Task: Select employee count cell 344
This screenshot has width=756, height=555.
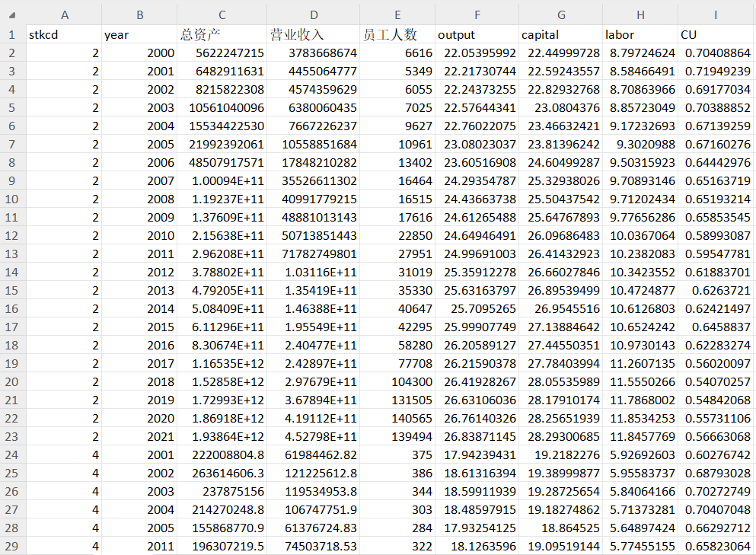Action: click(397, 491)
